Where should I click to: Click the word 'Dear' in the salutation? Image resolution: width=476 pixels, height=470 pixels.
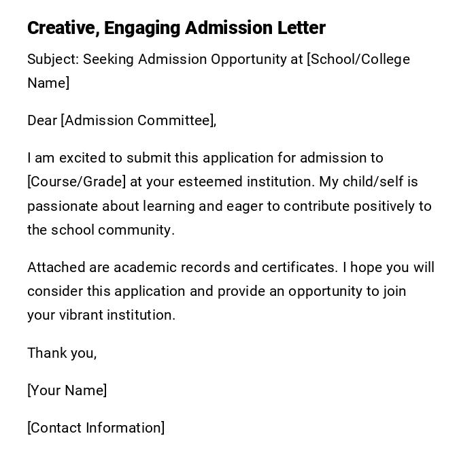41,120
